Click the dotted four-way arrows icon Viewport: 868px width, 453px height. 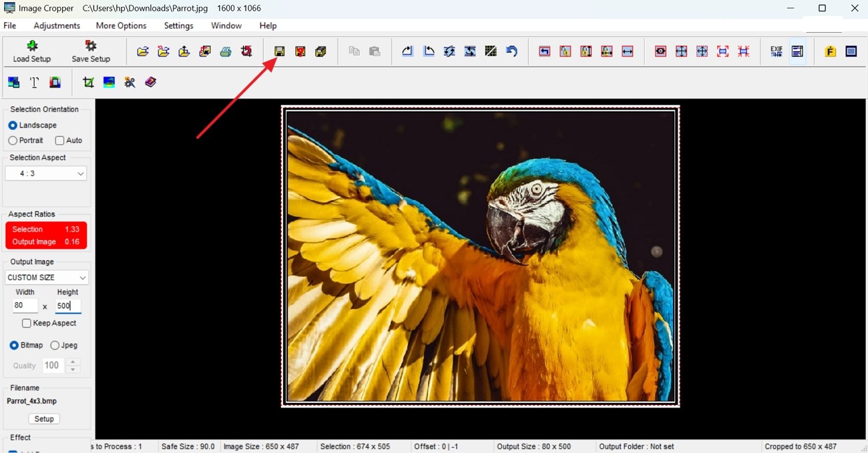point(702,51)
